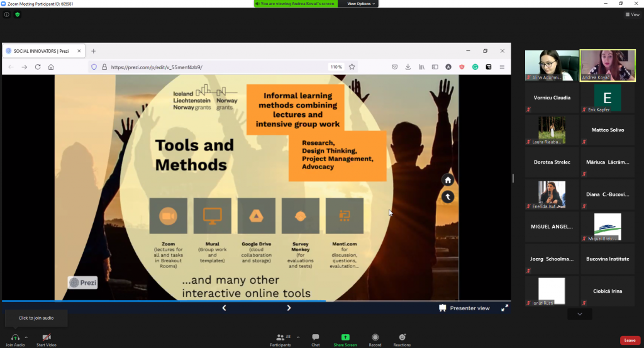Open the Reactions menu
Viewport: 644px width, 348px height.
click(x=402, y=339)
